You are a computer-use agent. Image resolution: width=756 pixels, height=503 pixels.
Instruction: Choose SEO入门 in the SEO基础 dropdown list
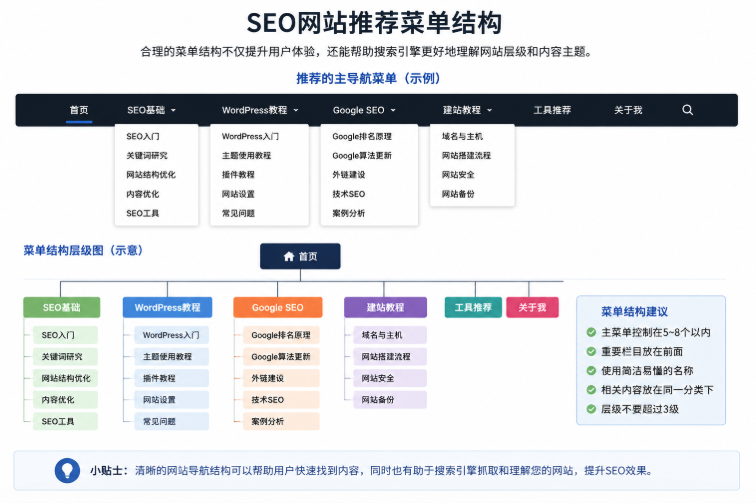[x=143, y=136]
